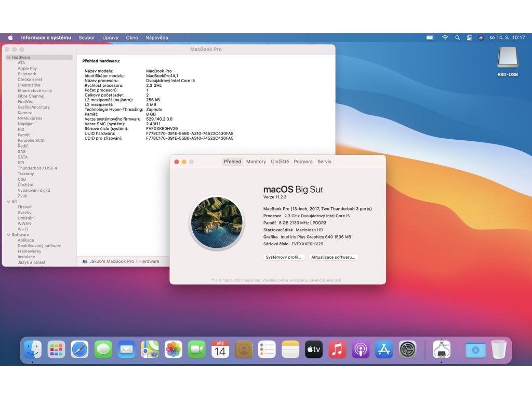This screenshot has height=399, width=532.
Task: Click the Systémový profil button
Action: 284,257
